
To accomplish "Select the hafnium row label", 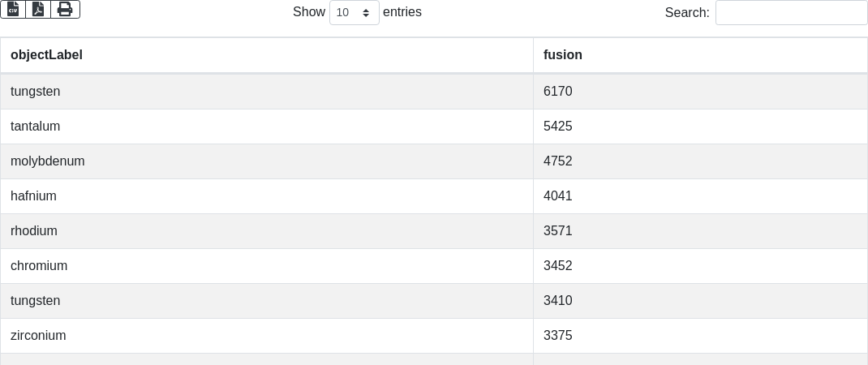I will tap(33, 196).
